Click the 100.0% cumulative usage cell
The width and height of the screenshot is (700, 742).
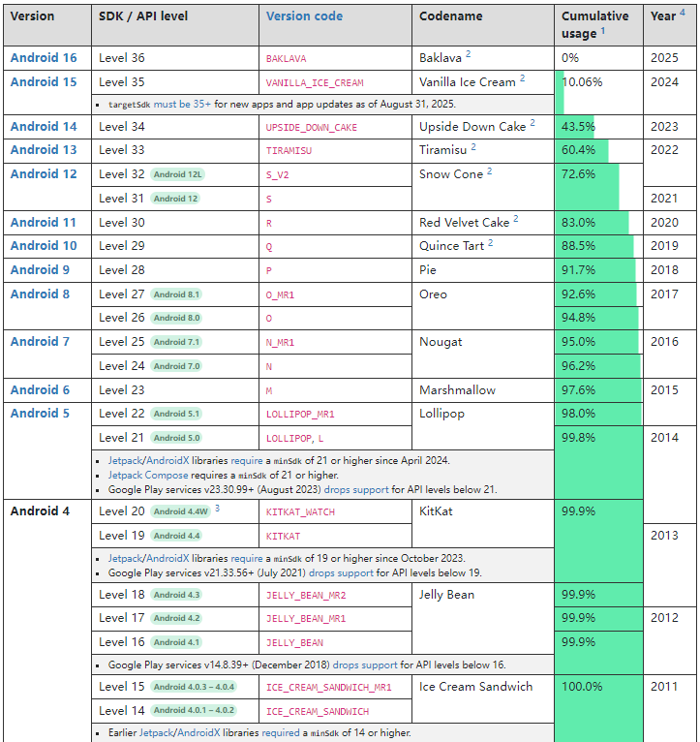(598, 708)
